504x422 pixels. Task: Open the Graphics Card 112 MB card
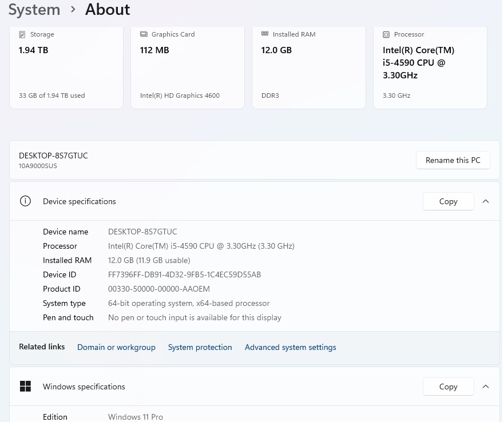(x=188, y=67)
